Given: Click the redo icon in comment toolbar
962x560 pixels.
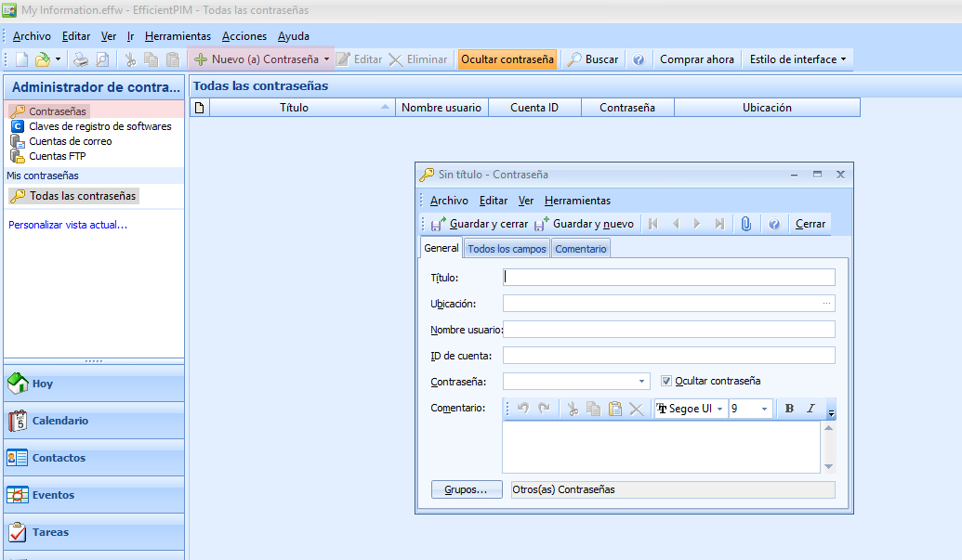Looking at the screenshot, I should (x=544, y=409).
